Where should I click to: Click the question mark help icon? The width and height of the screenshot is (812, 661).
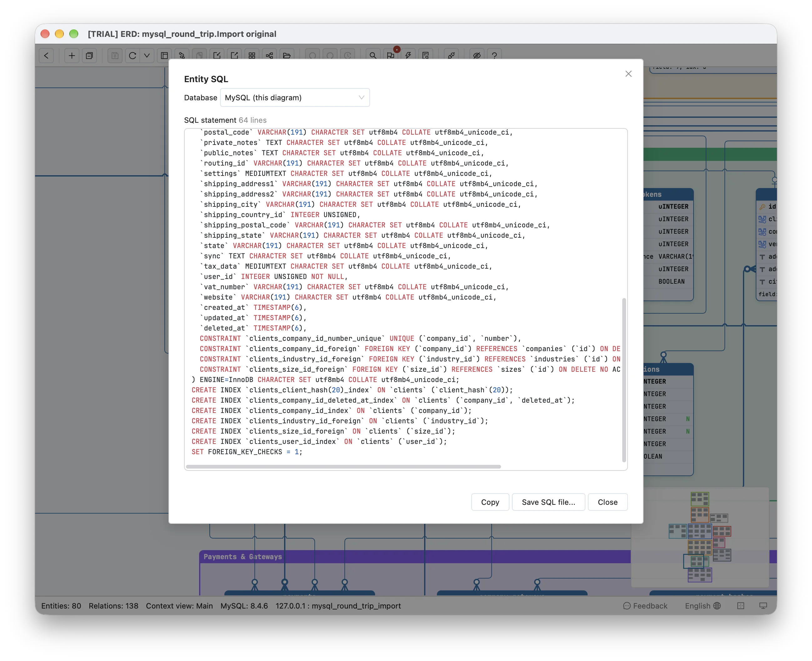click(494, 56)
